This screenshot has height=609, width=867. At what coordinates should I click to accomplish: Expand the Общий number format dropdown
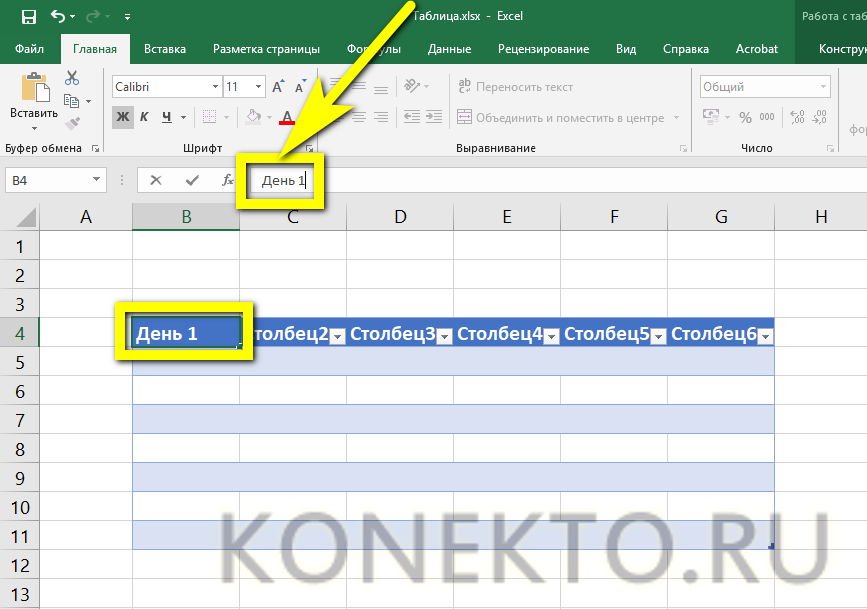[823, 87]
